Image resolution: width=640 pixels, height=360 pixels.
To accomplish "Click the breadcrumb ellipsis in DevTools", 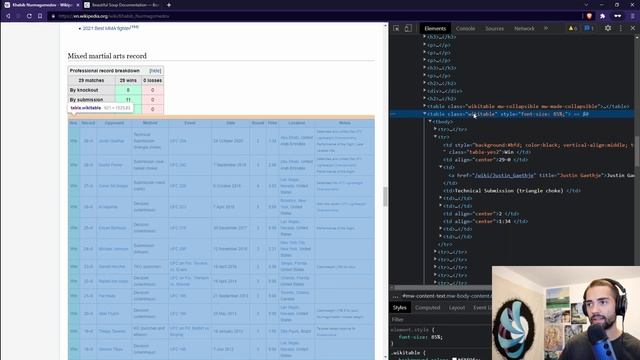I will pos(395,296).
